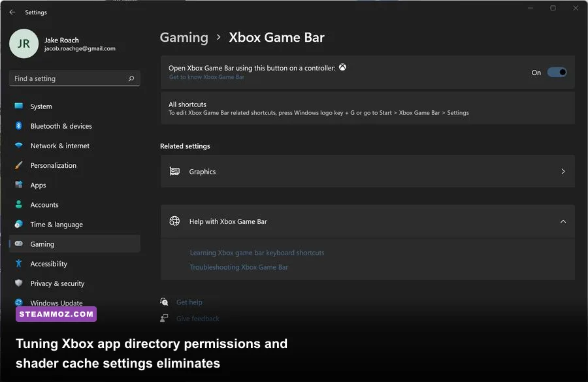Click the jacob.roachge@gmail.com email text

(x=80, y=48)
